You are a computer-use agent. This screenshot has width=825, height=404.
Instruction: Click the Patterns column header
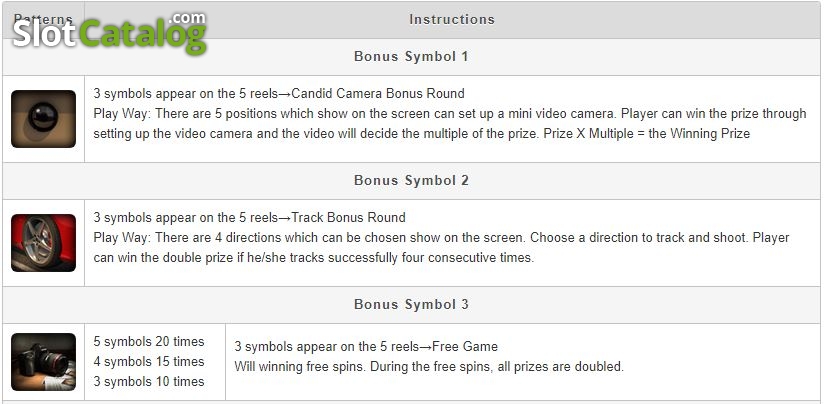click(x=43, y=19)
